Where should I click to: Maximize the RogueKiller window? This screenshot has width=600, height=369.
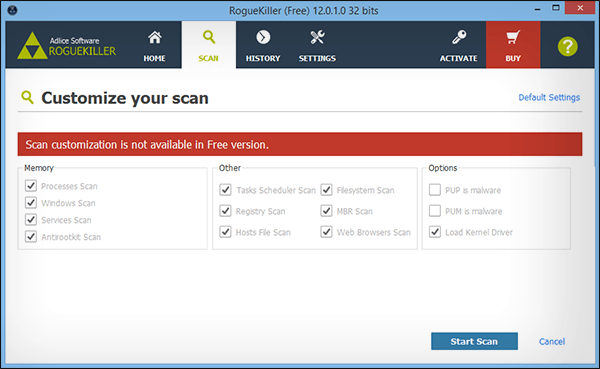pyautogui.click(x=556, y=8)
